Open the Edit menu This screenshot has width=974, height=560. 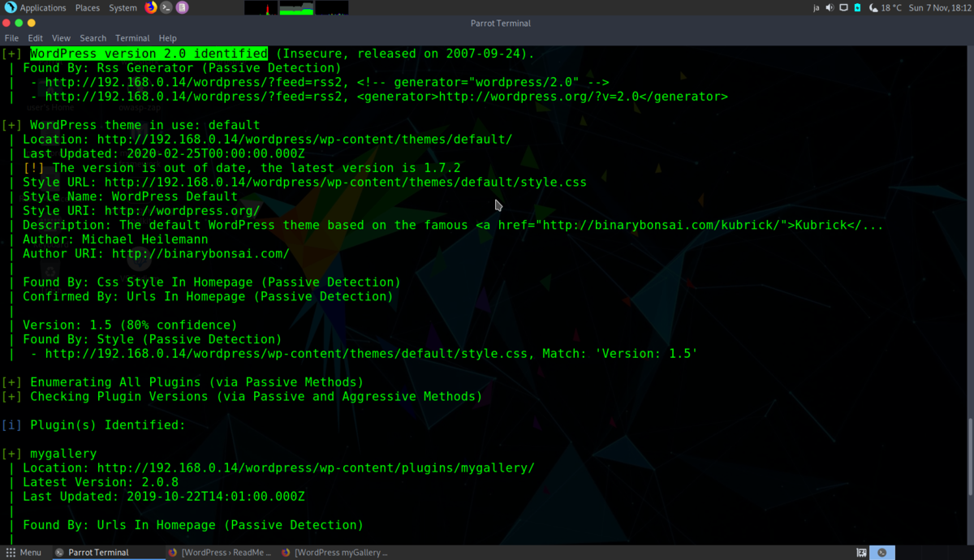click(35, 38)
